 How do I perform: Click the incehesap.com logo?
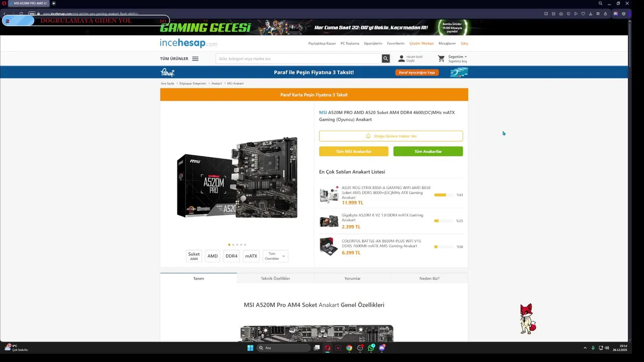pyautogui.click(x=189, y=43)
